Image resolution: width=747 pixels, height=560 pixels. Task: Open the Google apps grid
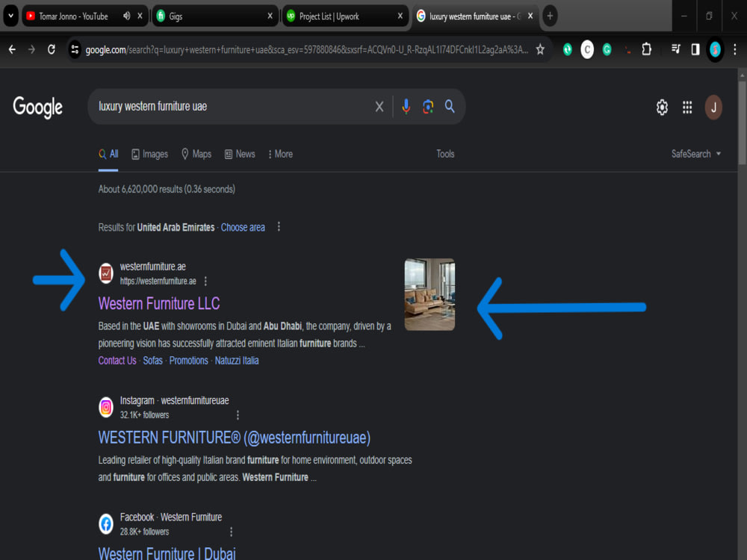(687, 107)
